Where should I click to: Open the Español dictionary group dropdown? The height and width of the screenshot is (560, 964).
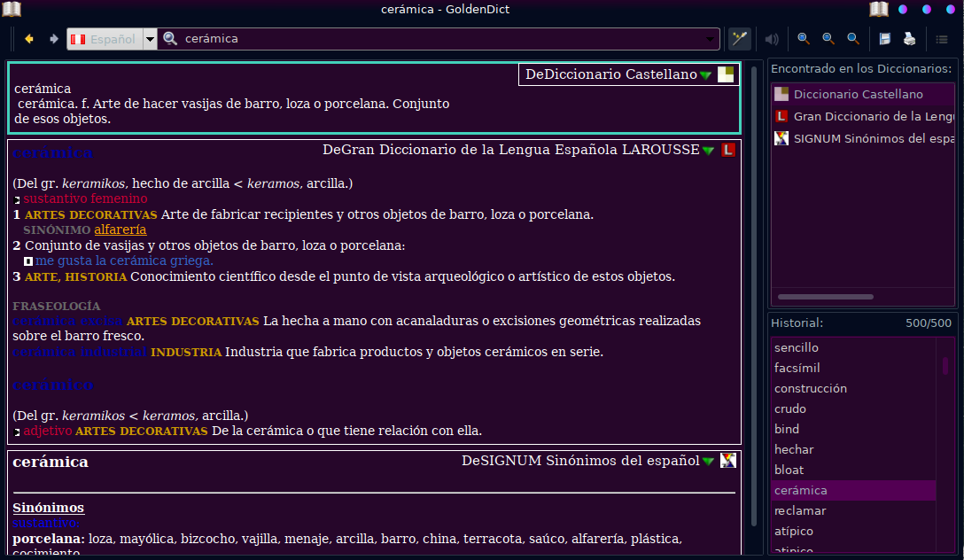click(150, 39)
